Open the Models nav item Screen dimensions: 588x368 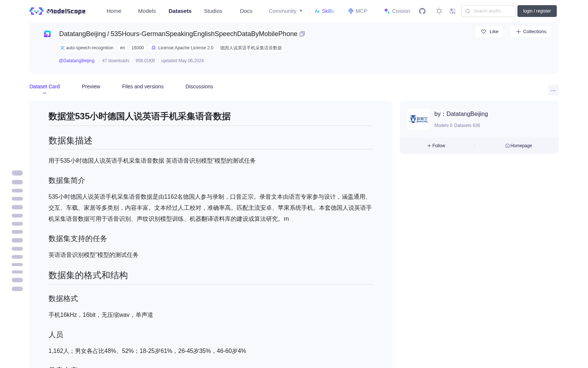(x=147, y=11)
